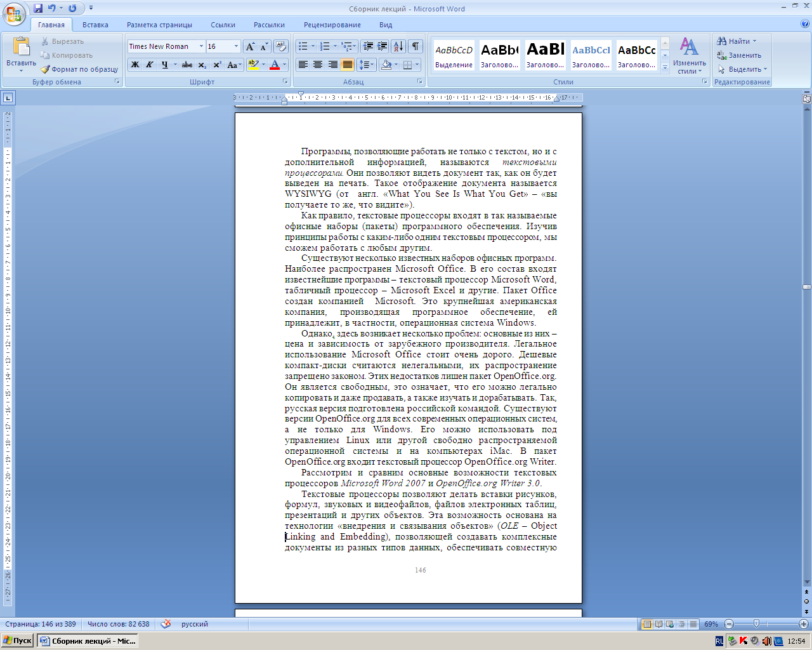
Task: Open Change Styles (Изменить стили)
Action: coord(690,56)
